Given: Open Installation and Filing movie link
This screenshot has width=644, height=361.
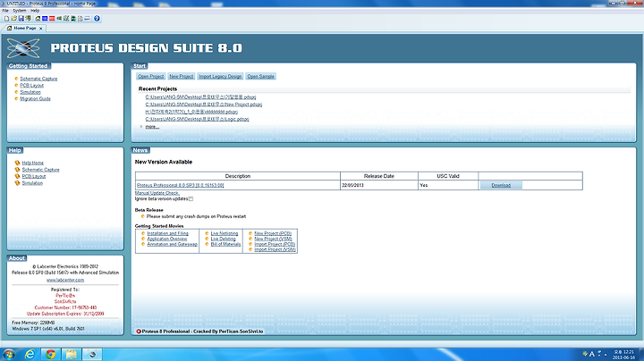Looking at the screenshot, I should pyautogui.click(x=167, y=233).
